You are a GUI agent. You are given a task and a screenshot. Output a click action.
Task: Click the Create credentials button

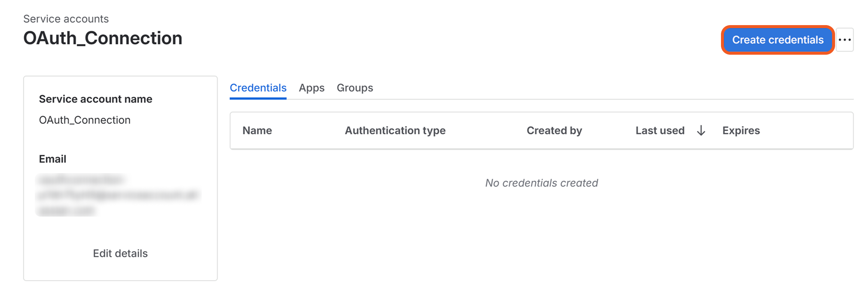(777, 40)
